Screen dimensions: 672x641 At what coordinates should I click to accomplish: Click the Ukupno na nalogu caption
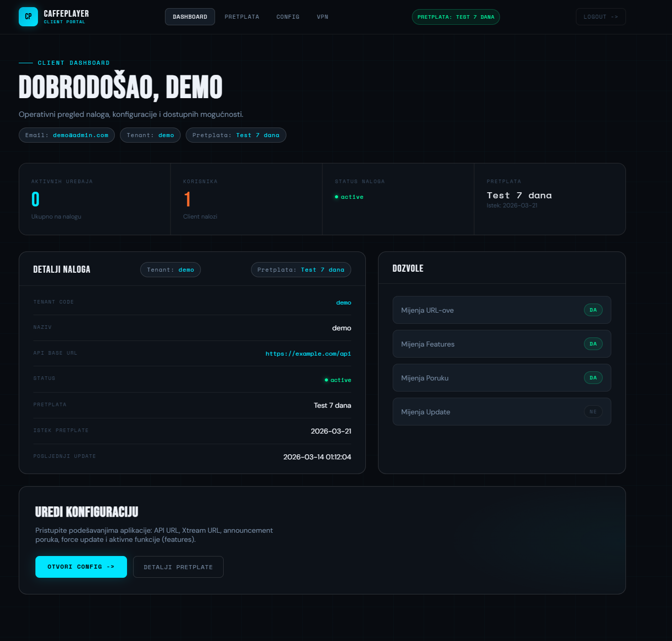[56, 217]
